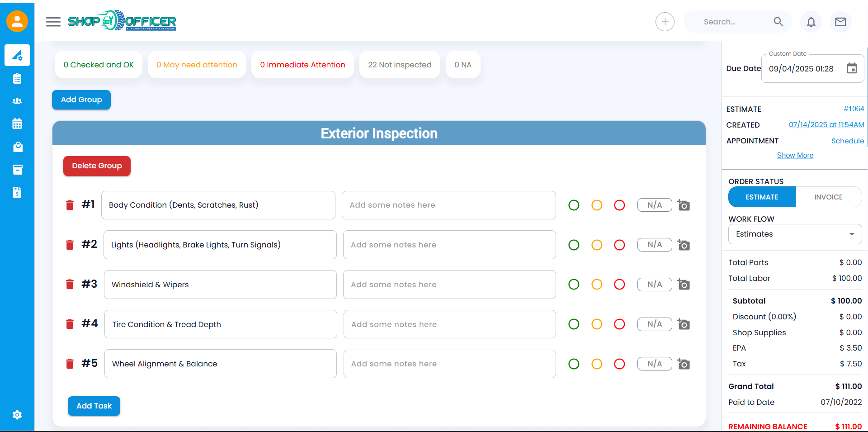Open the calendar icon in the sidebar
Screen dimensions: 868x432
click(17, 124)
